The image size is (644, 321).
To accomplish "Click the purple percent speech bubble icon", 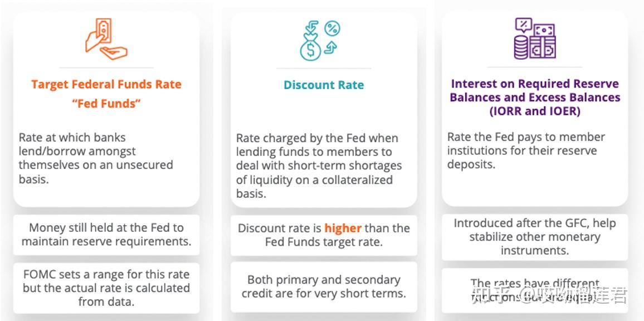I will (523, 25).
